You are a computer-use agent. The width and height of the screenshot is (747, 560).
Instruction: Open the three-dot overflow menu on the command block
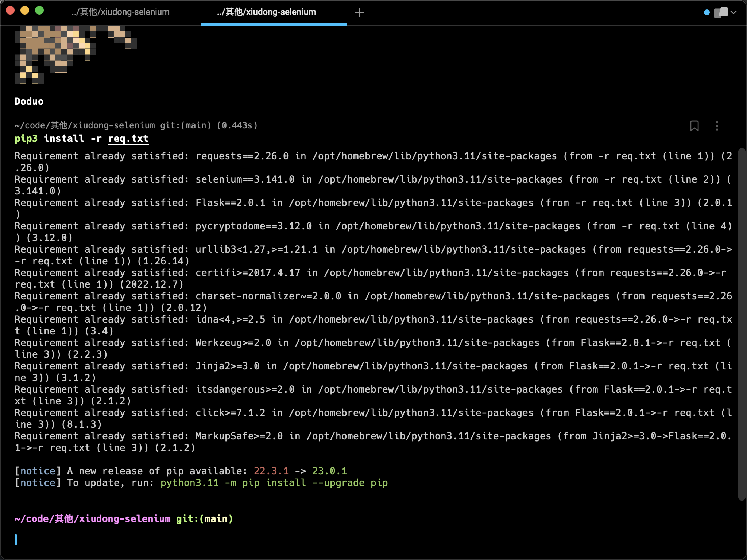(717, 126)
